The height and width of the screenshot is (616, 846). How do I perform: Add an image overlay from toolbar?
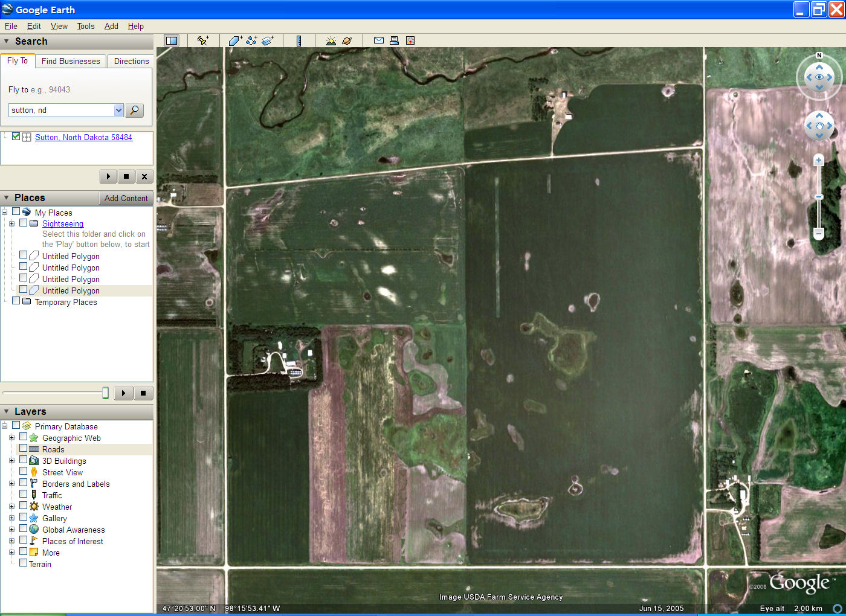(x=268, y=40)
